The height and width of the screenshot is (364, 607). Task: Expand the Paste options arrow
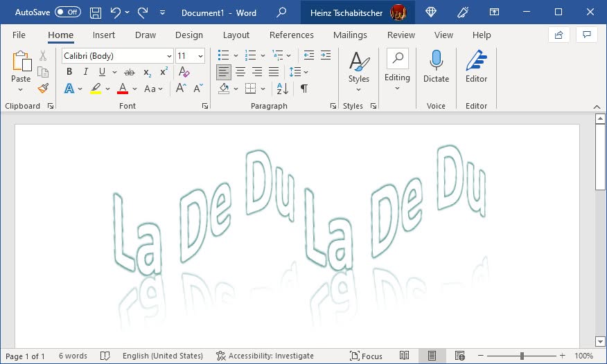(x=21, y=90)
